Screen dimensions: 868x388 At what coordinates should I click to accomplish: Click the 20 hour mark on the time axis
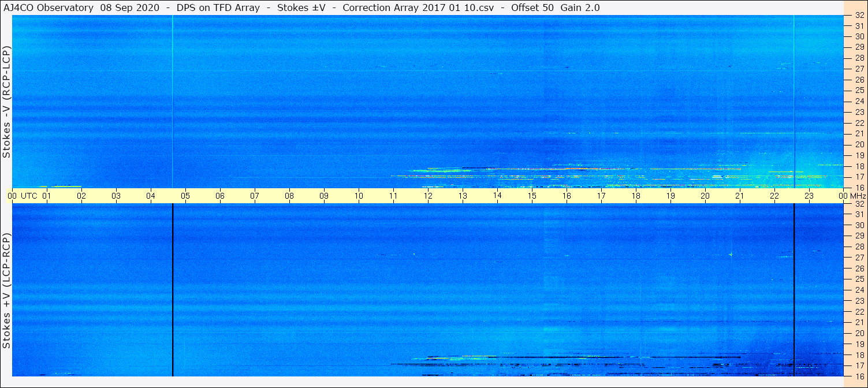point(705,196)
